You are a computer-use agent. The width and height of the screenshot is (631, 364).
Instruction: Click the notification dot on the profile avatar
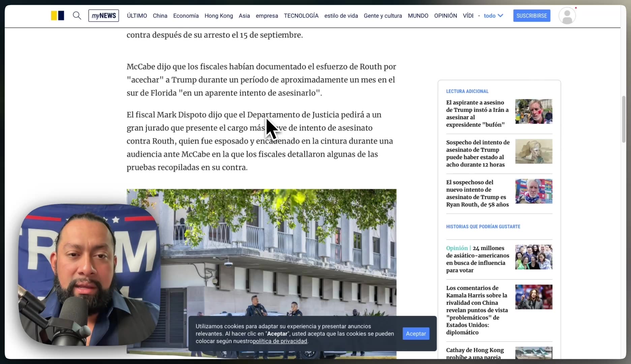click(x=576, y=7)
